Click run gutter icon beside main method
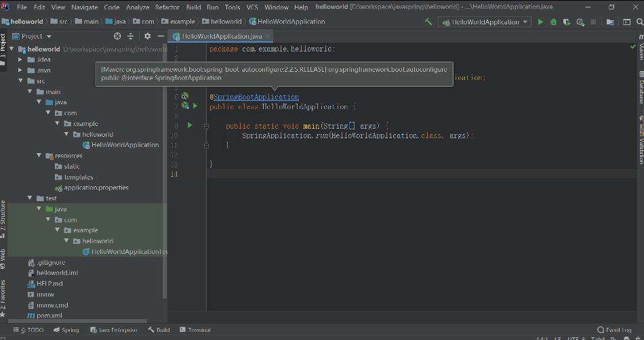 [x=190, y=125]
